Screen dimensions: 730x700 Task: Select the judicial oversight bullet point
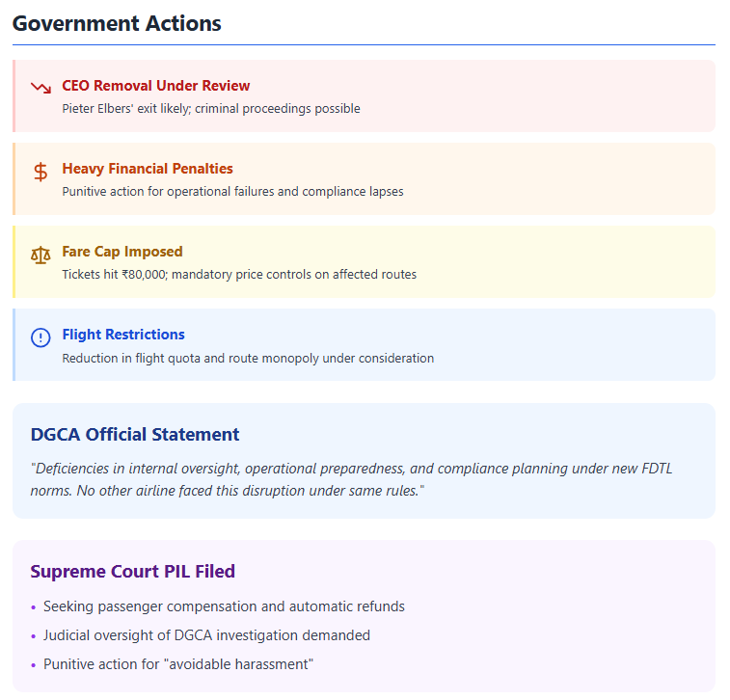point(206,635)
